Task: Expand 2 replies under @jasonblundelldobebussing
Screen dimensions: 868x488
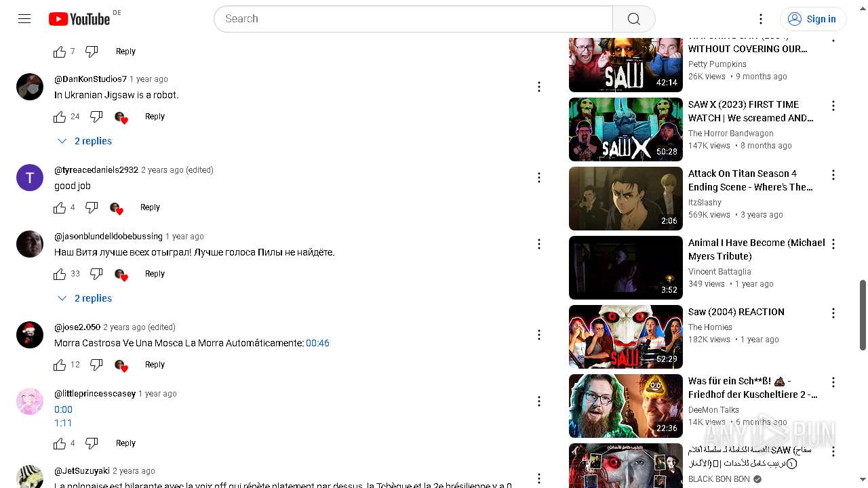Action: 85,298
